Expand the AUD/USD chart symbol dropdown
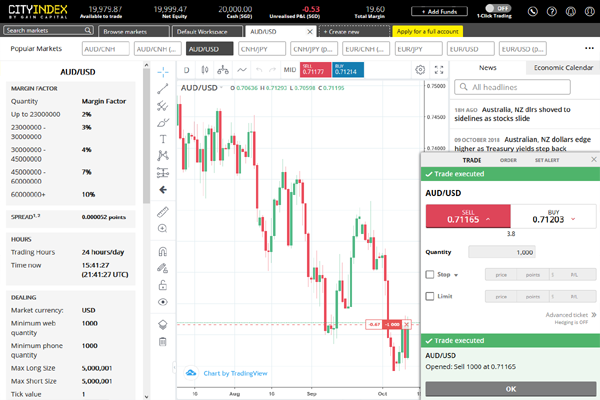Screen dimensions: 600x400 point(221,88)
